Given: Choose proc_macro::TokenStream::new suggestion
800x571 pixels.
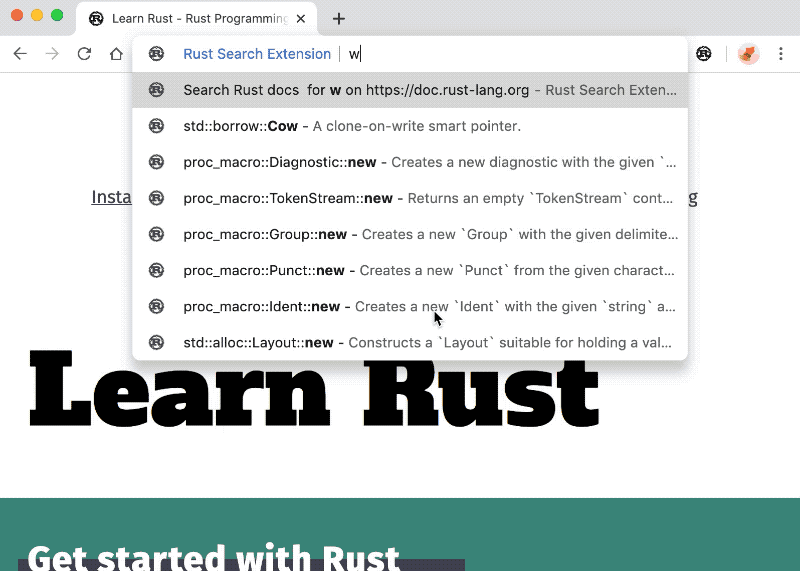Looking at the screenshot, I should tap(410, 198).
